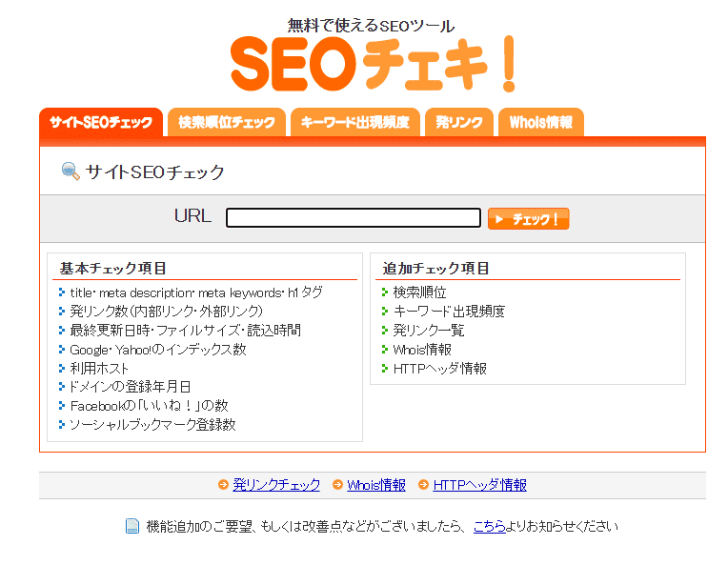
Task: Click the 無料で使えるSEOツール tagline
Action: pyautogui.click(x=371, y=26)
